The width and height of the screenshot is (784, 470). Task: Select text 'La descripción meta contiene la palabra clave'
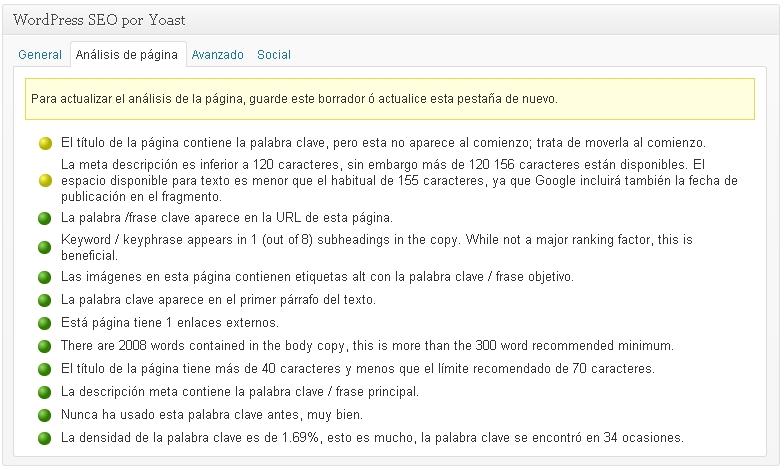tap(192, 392)
